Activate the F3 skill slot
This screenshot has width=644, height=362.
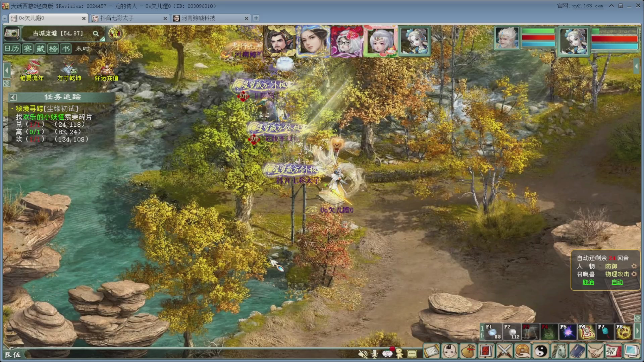[x=531, y=332]
